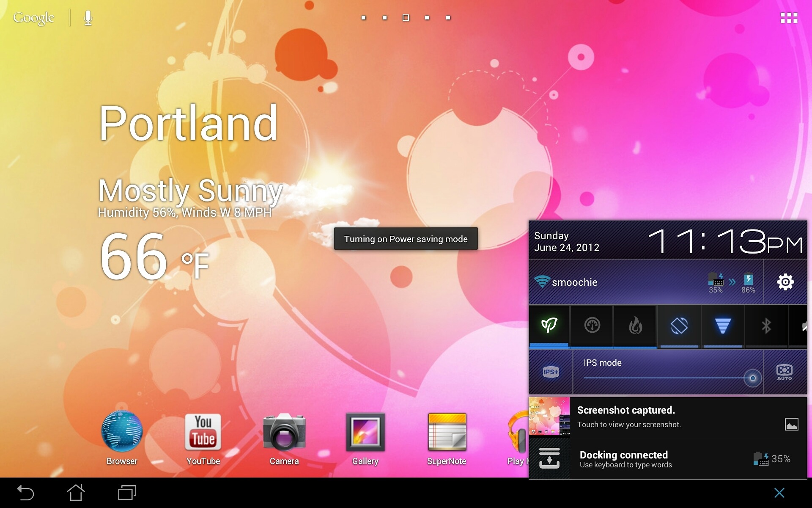812x508 pixels.
Task: Enable Power saving mode leaf icon
Action: [x=549, y=325]
